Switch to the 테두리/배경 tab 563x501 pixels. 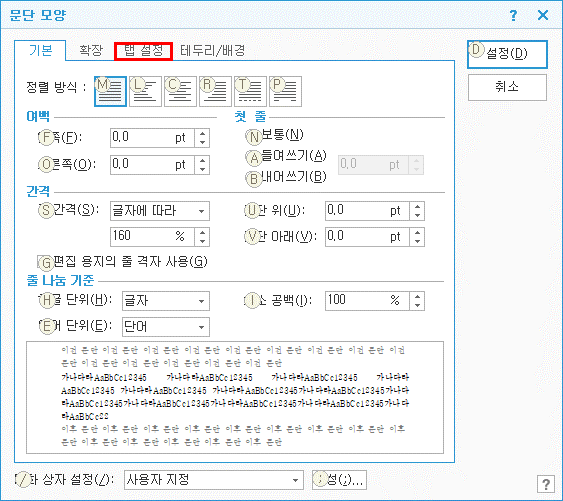click(213, 51)
